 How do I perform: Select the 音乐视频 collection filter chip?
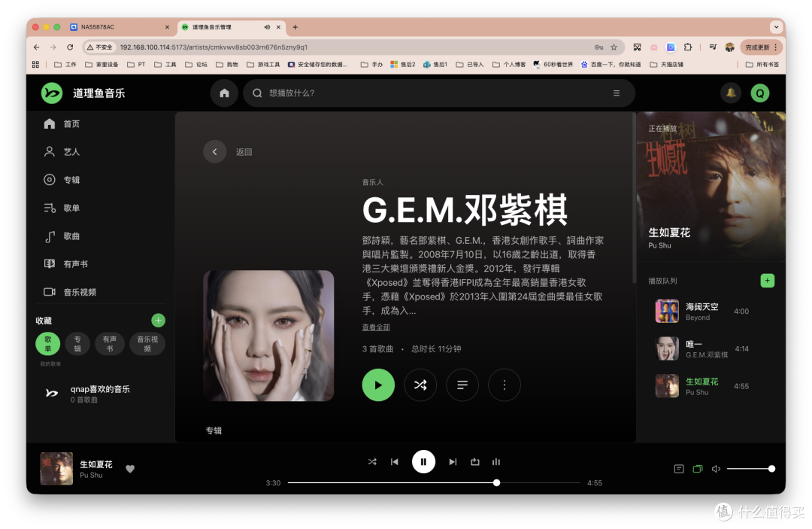(147, 344)
